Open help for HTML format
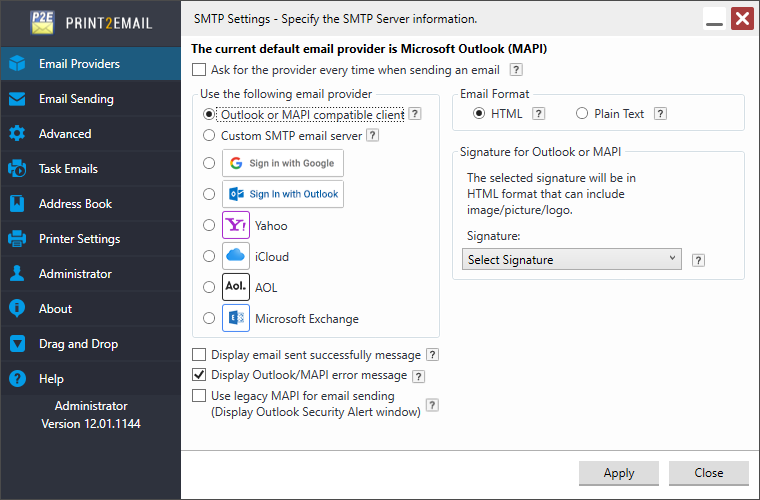 (x=538, y=114)
